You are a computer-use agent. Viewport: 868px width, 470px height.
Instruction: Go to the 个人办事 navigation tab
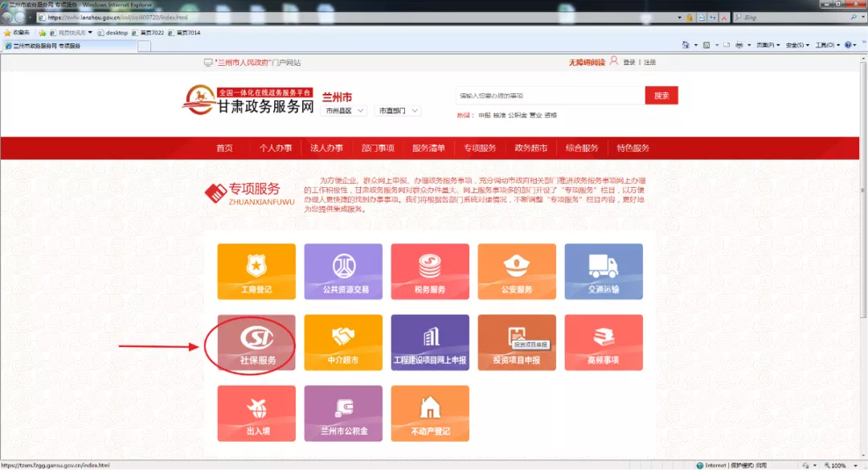[x=276, y=148]
